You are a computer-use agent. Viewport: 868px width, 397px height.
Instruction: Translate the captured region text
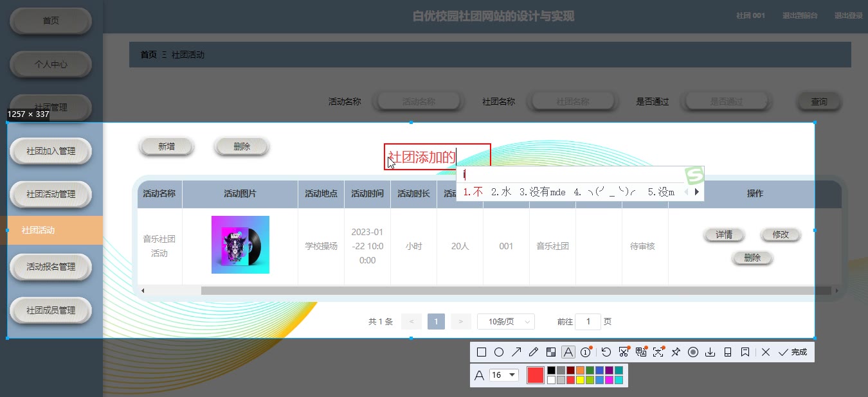click(641, 352)
